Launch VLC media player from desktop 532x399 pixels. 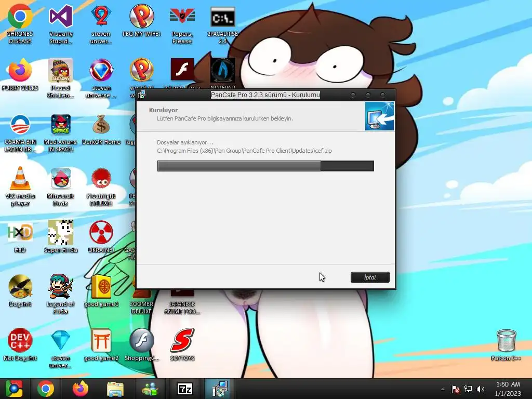point(20,178)
